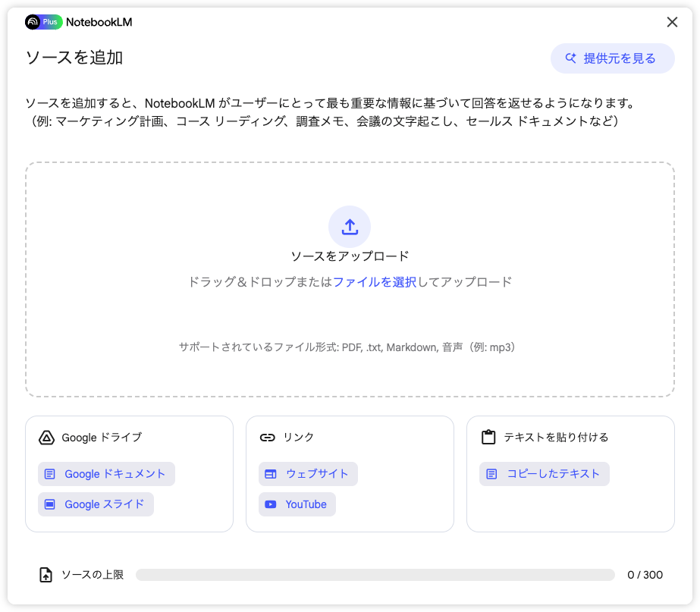Click the ソースを追加 dialog title
The width and height of the screenshot is (700, 612).
pos(74,58)
